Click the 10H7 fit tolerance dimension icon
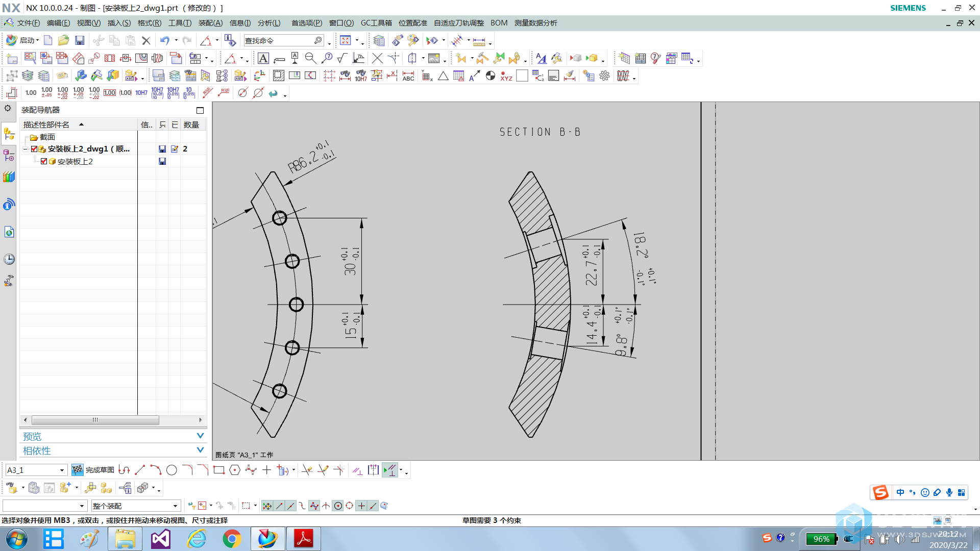Viewport: 980px width, 551px height. click(141, 93)
